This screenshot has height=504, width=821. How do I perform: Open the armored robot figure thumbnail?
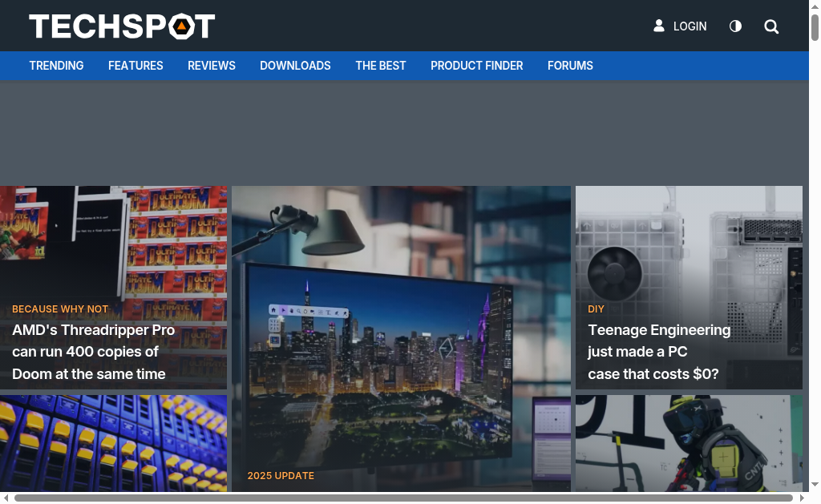click(x=689, y=443)
